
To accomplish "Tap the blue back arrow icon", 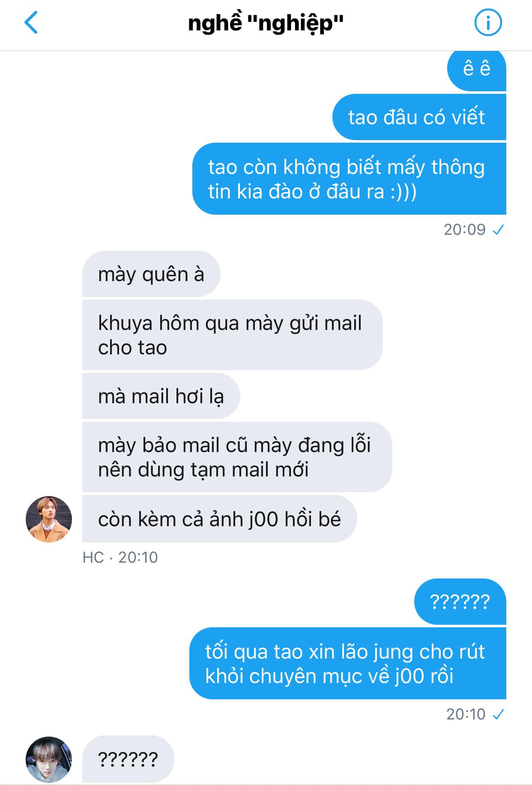I will 31,23.
